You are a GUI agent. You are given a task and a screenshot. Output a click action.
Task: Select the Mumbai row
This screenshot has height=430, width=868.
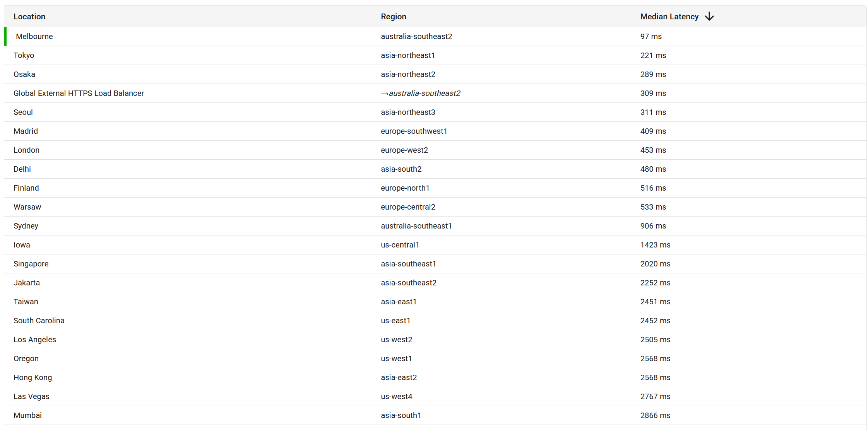pos(27,415)
